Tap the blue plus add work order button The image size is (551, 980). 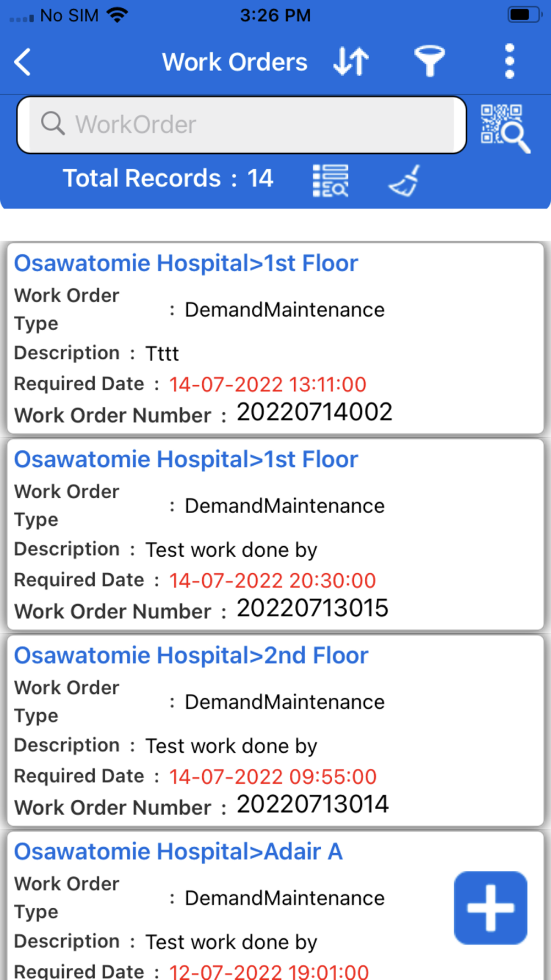point(490,907)
